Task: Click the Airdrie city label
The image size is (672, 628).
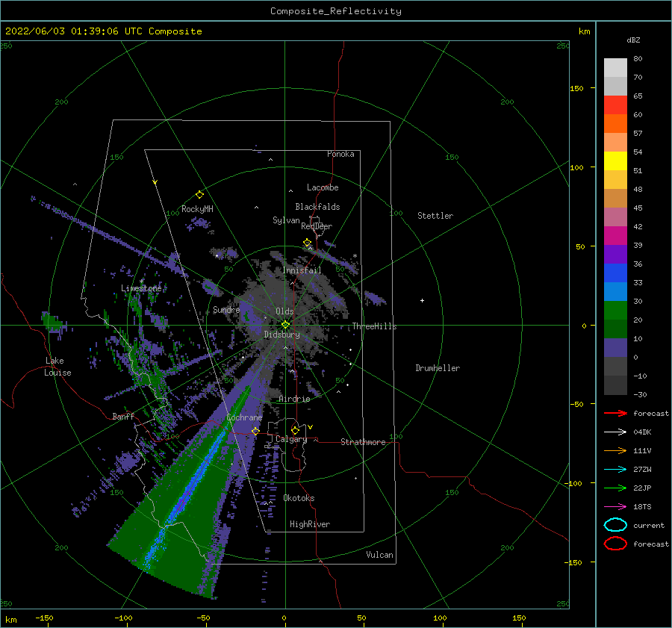Action: 294,399
